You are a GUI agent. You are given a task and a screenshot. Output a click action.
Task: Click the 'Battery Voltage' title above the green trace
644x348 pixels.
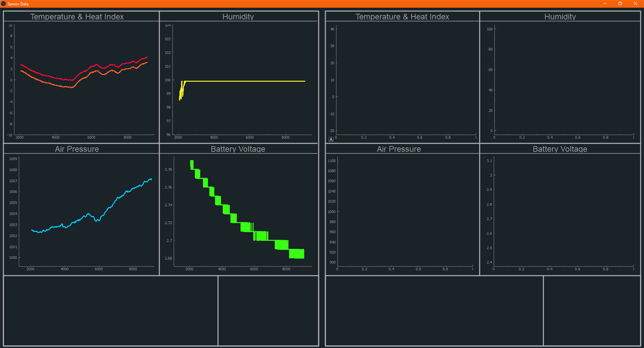click(238, 149)
